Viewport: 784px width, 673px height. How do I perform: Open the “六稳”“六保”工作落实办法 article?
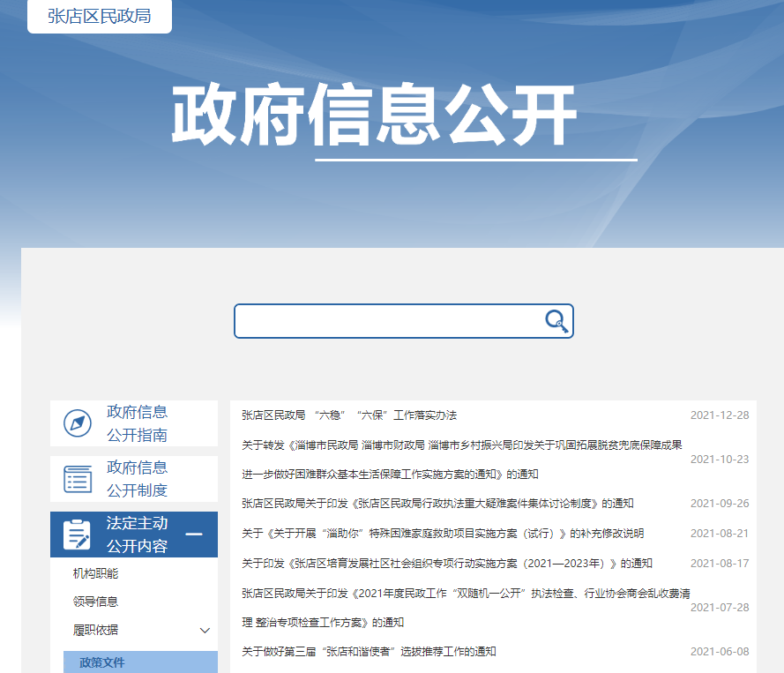(x=349, y=415)
